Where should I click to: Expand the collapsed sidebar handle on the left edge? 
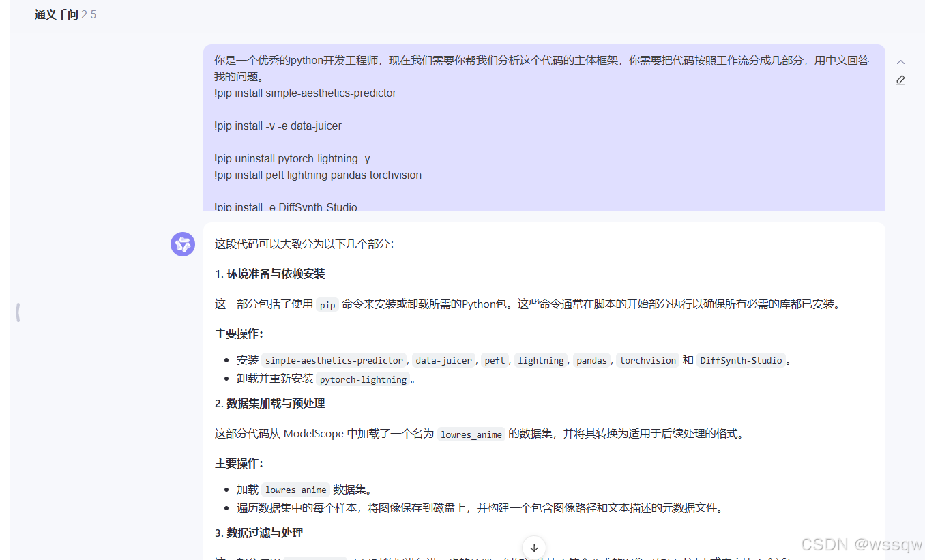[18, 312]
